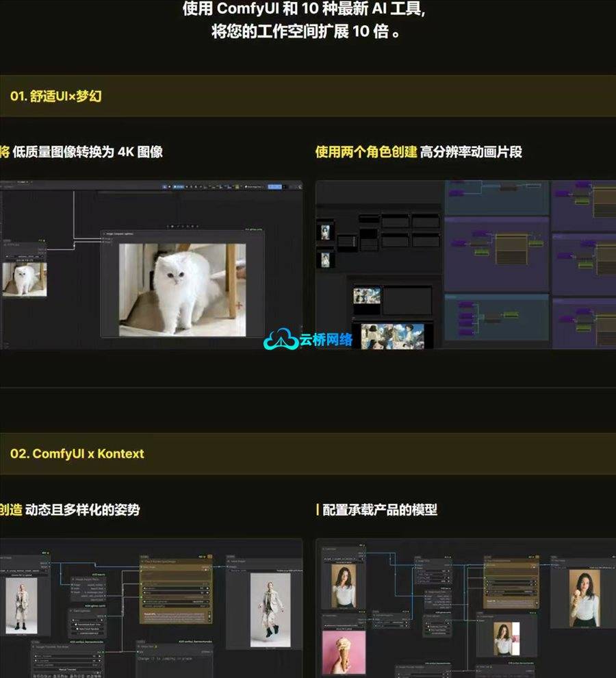The height and width of the screenshot is (678, 616).
Task: Click the "配置承载产品的模型" heading
Action: coord(380,510)
